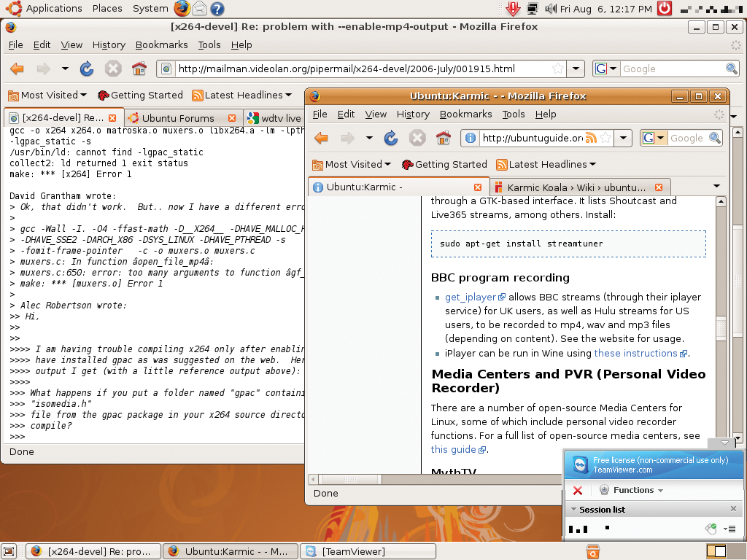
Task: Click the Reload icon in the x264-devel window
Action: (x=86, y=69)
